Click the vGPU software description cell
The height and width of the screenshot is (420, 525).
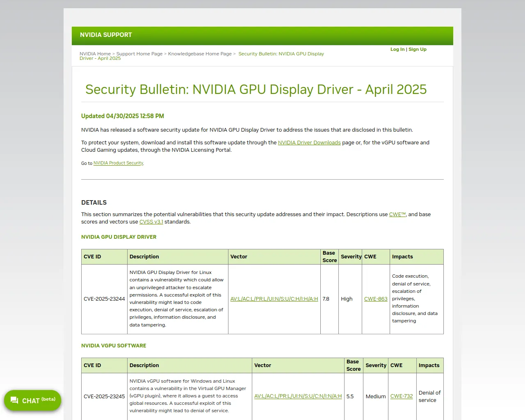pyautogui.click(x=189, y=397)
